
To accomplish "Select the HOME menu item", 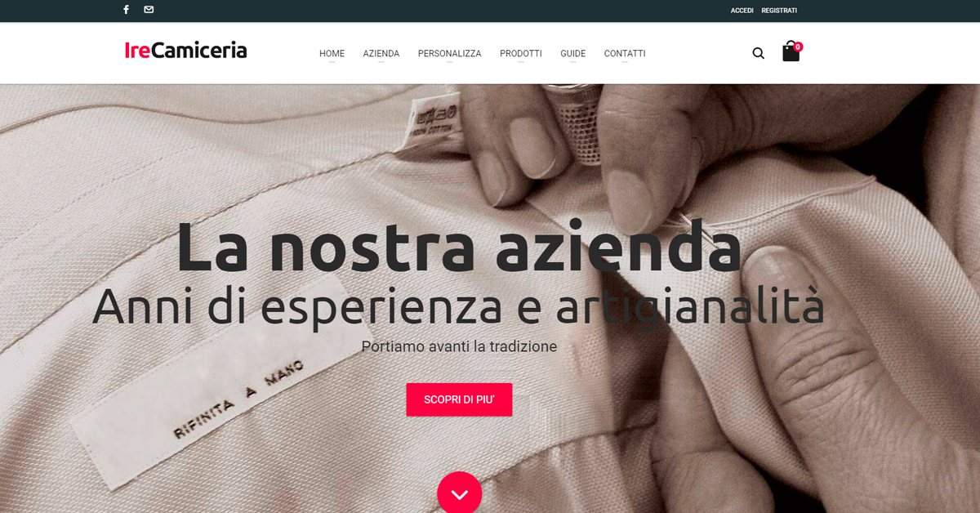I will (x=332, y=54).
